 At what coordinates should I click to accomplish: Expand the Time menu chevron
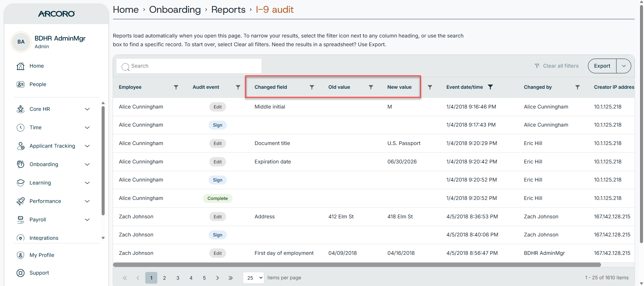(87, 128)
